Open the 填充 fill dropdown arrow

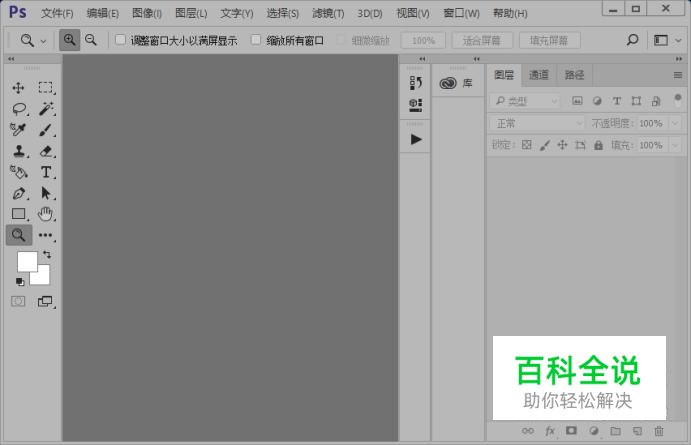675,145
